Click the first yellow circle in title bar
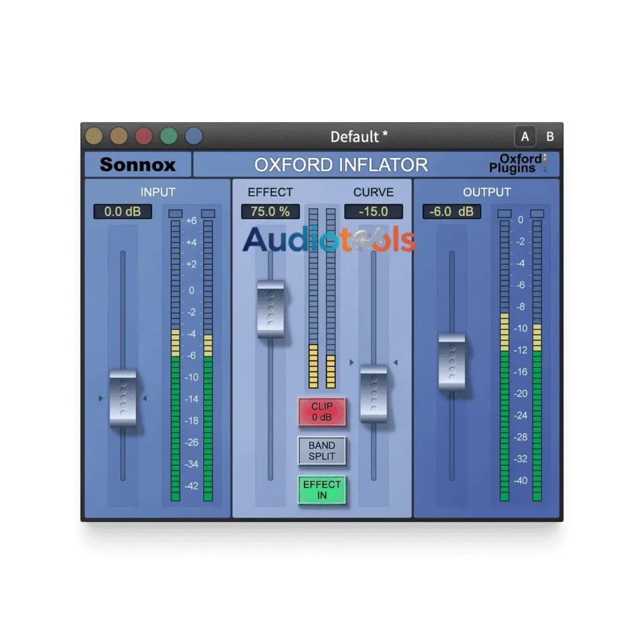644x644 pixels. (94, 136)
